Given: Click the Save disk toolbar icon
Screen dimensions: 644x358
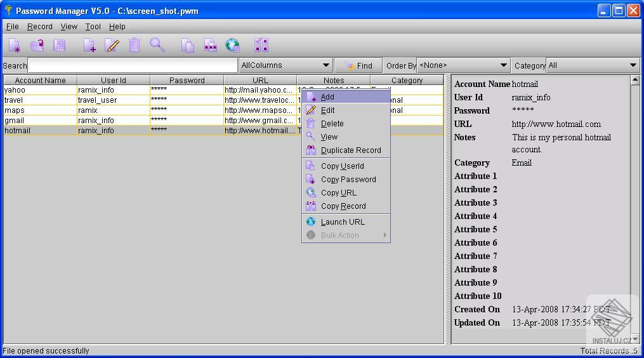Looking at the screenshot, I should click(x=60, y=45).
